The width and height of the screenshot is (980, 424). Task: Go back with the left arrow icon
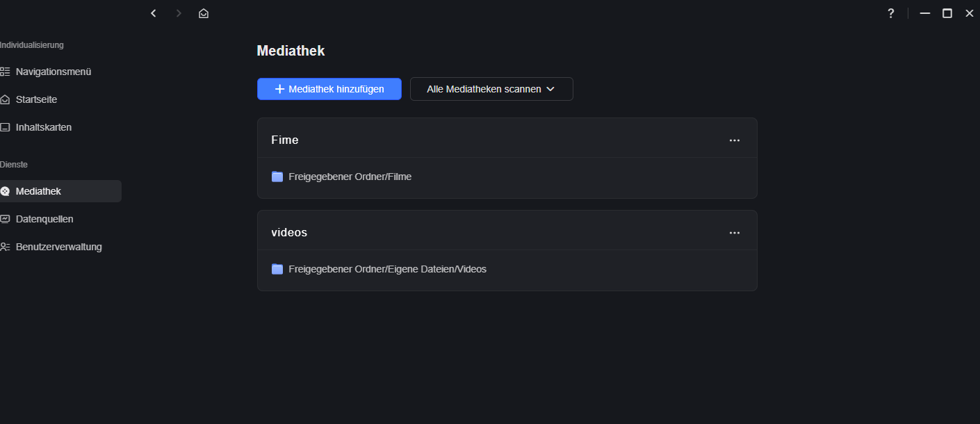pyautogui.click(x=154, y=13)
